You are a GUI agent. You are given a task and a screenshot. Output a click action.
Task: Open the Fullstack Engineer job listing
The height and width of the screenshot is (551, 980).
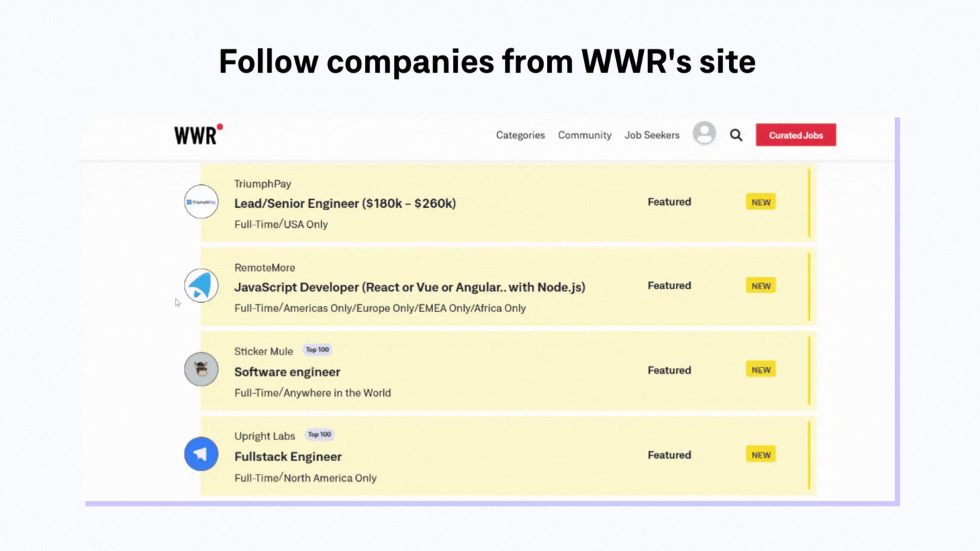click(288, 456)
